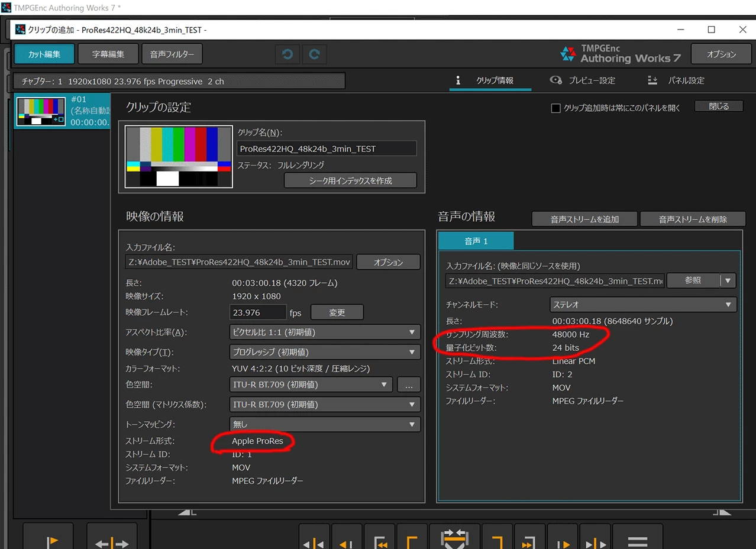Click 音声ストリームを削除 button
This screenshot has width=756, height=549.
coord(693,219)
